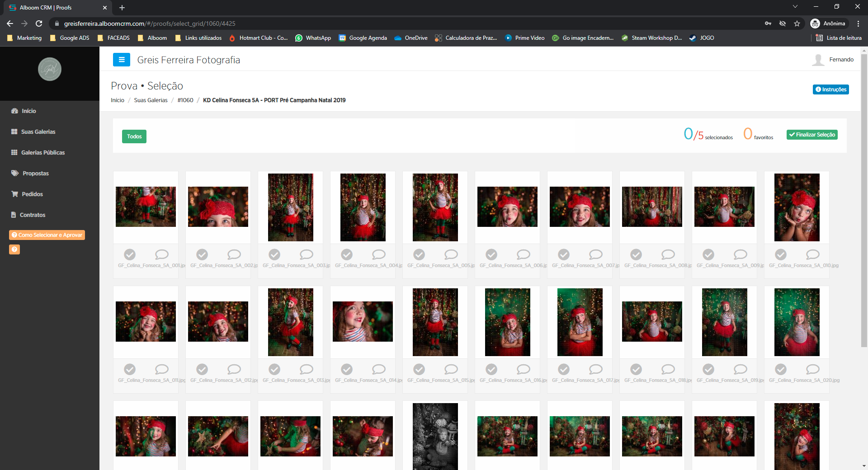This screenshot has width=868, height=470.
Task: Click the hamburger menu icon beside Greis Ferreira Fotografia
Action: 121,60
